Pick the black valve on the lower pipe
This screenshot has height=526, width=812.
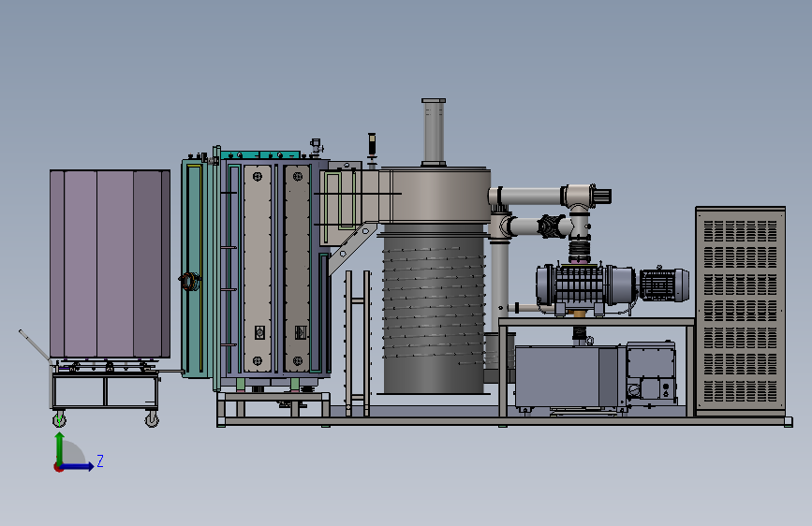click(552, 226)
